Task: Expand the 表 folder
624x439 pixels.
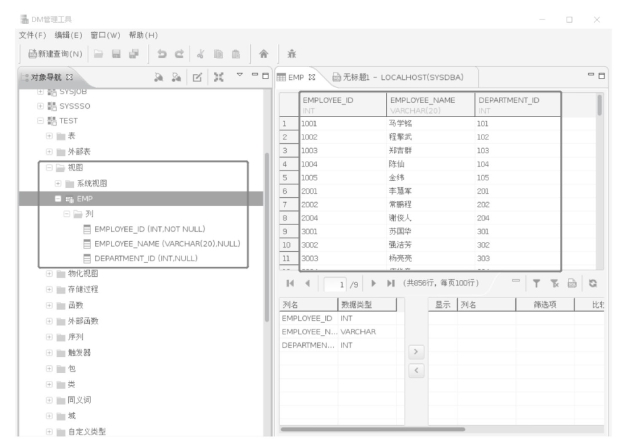Action: pyautogui.click(x=49, y=136)
